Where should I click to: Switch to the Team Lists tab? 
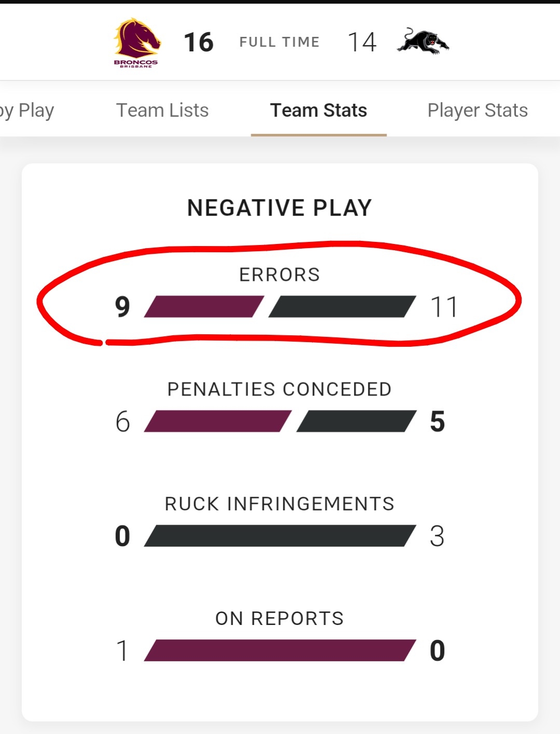coord(162,110)
